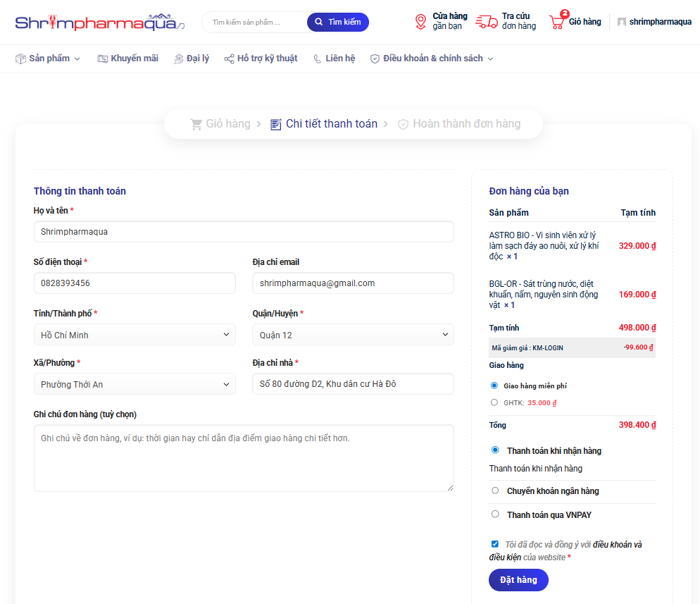Click the Shrimpharmaqua logo
Screen dimensions: 700x604
[x=99, y=23]
